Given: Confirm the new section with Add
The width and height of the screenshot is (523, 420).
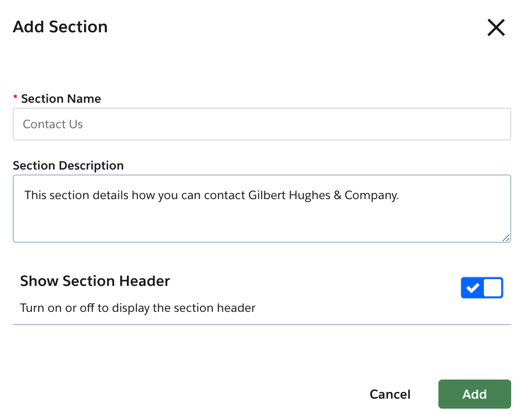Looking at the screenshot, I should point(474,394).
